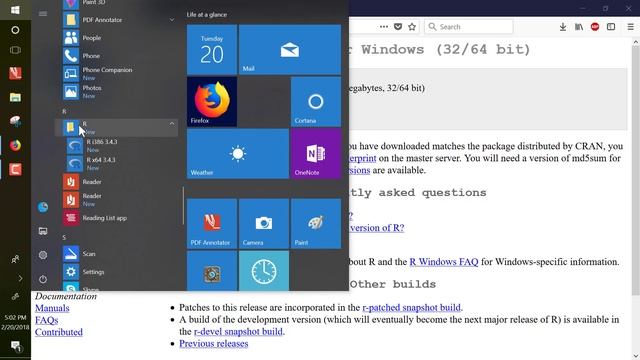The height and width of the screenshot is (360, 640).
Task: Open the OneNote tile
Action: pos(316,154)
